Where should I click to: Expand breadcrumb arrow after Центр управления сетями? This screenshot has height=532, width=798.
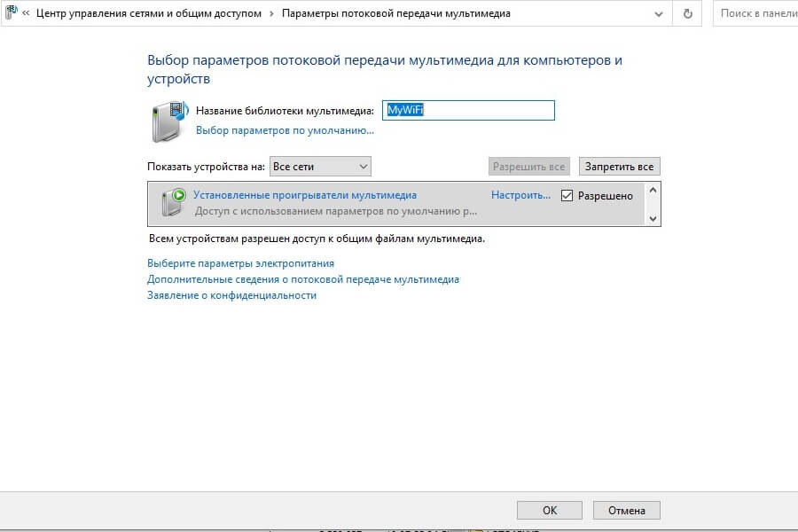point(271,14)
